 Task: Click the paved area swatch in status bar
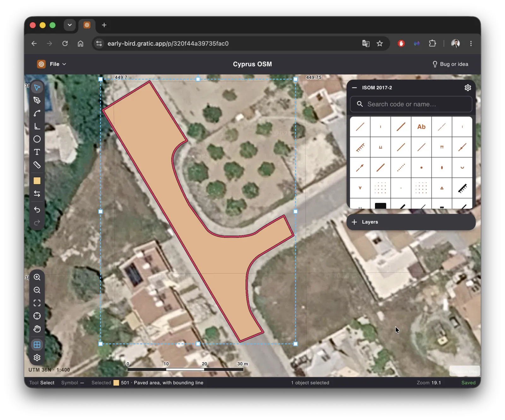[116, 383]
